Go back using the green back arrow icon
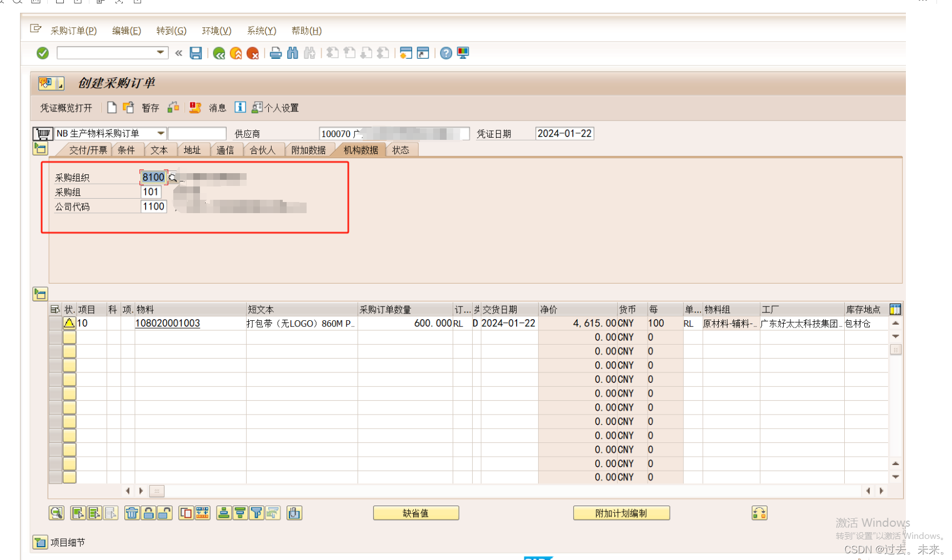 pyautogui.click(x=219, y=53)
